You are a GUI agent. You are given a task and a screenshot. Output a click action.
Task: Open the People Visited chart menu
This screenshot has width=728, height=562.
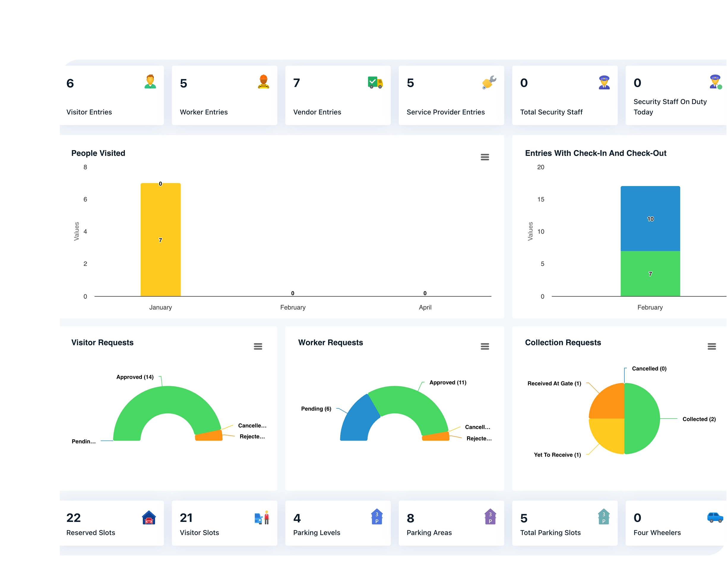[x=485, y=157]
